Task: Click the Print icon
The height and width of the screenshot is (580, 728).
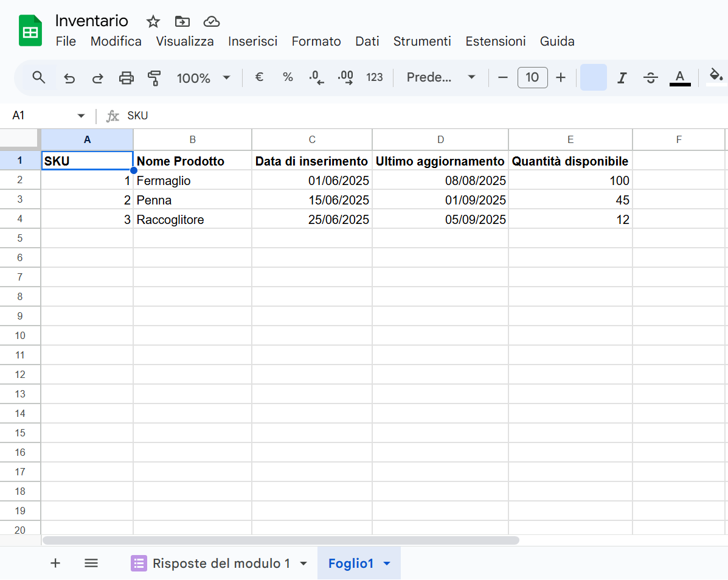Action: coord(126,78)
